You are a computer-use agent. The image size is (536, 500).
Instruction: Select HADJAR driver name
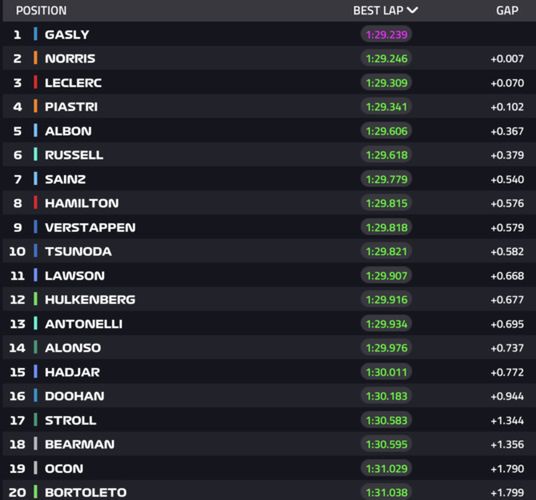click(x=72, y=372)
